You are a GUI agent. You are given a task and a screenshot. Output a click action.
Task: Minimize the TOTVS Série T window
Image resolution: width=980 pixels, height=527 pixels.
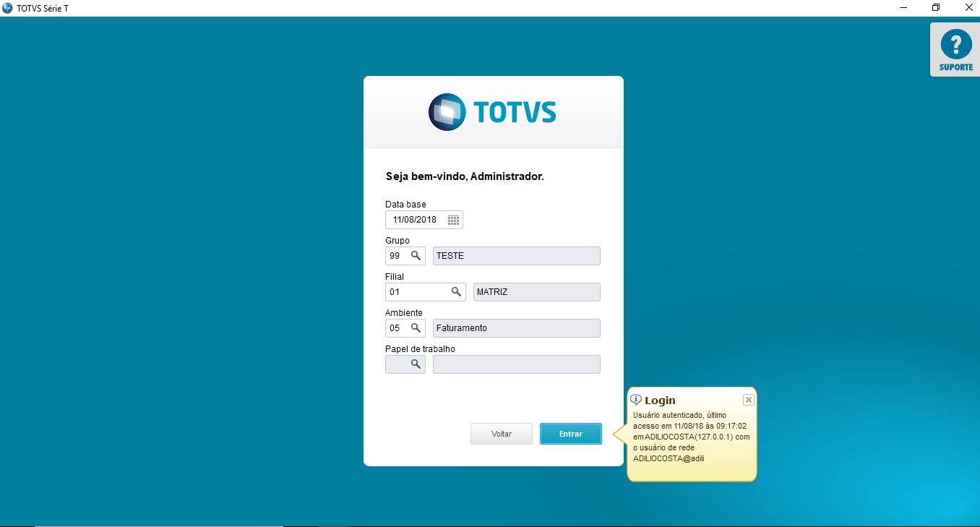pyautogui.click(x=903, y=8)
